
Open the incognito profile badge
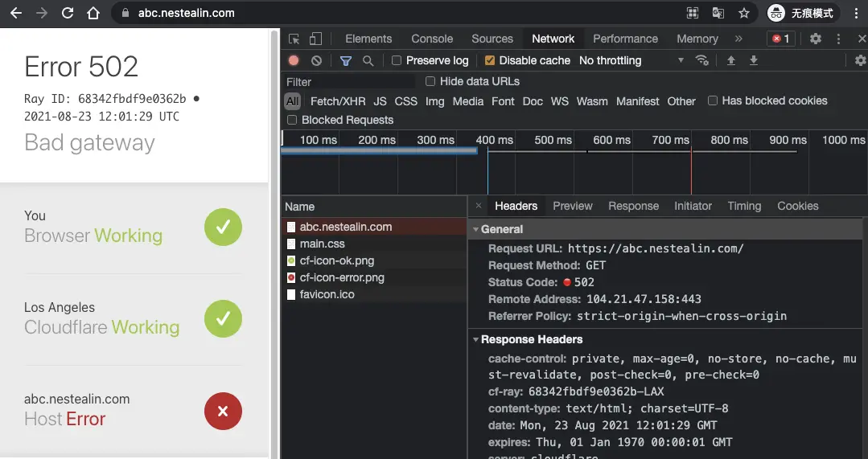803,13
